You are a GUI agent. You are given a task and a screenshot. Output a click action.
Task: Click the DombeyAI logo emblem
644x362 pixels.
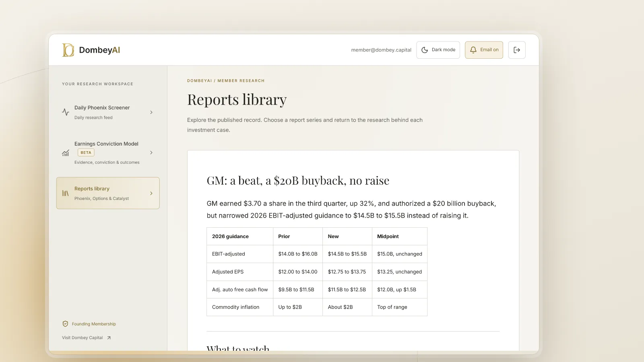pos(68,50)
